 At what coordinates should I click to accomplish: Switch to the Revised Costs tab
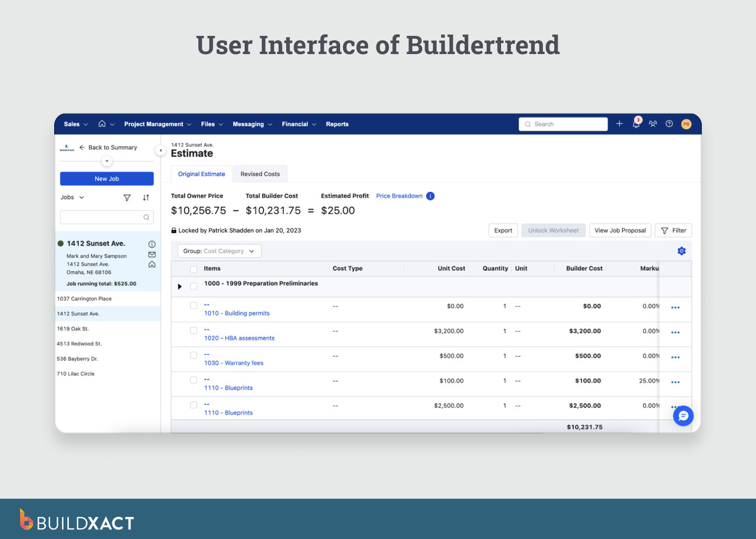coord(260,174)
